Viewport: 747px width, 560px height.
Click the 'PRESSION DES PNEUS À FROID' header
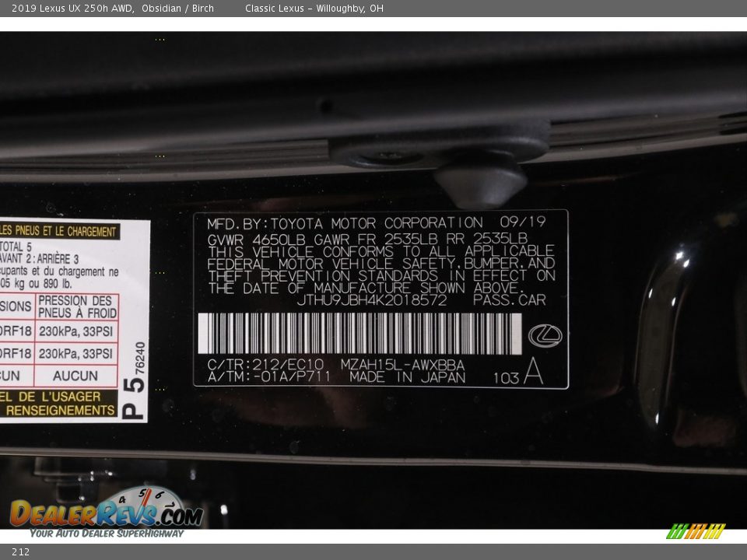tap(77, 306)
